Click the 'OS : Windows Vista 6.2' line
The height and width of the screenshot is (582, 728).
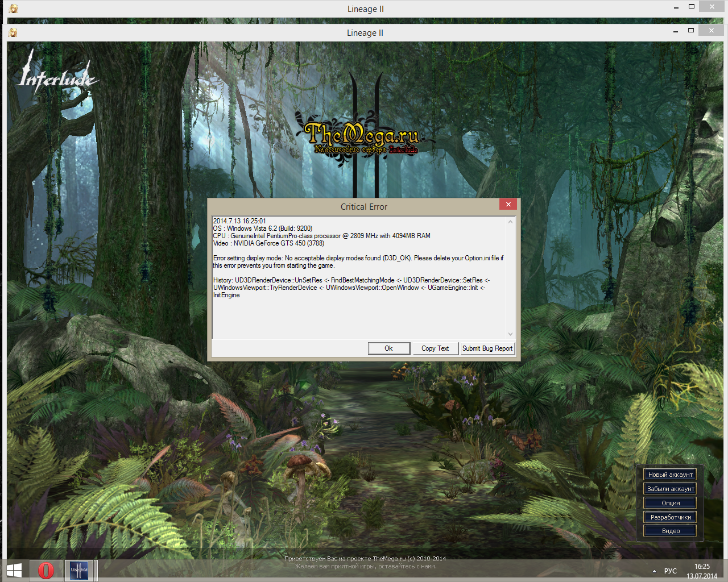[x=263, y=228]
